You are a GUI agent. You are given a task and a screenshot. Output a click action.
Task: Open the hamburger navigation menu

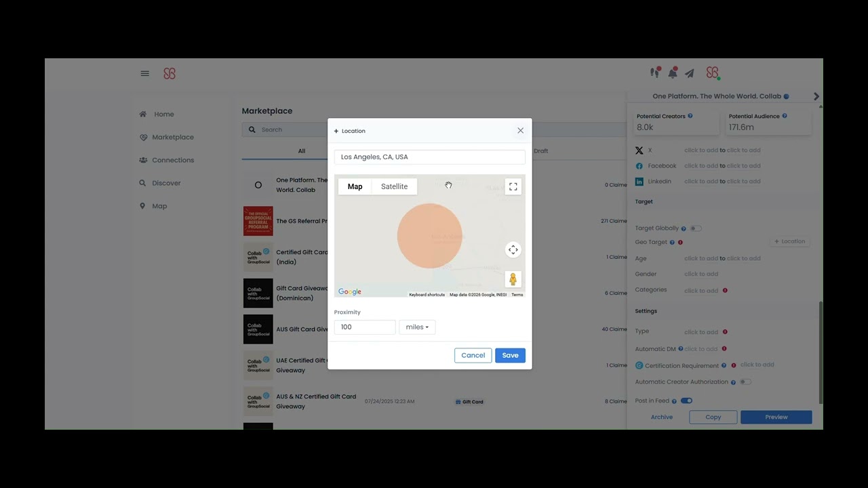coord(144,73)
